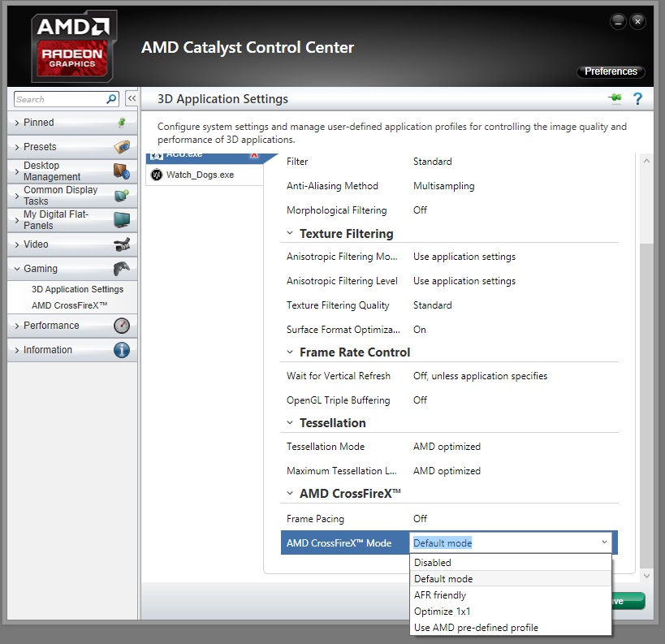Click the blue Information icon
This screenshot has width=665, height=644.
click(x=122, y=350)
